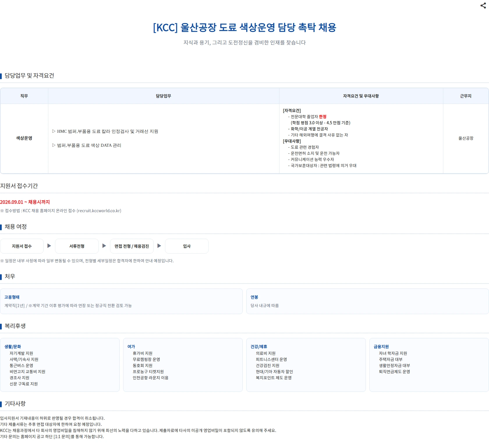This screenshot has width=489, height=448.
Task: Click 사택/기숙사 지원
Action: (x=24, y=360)
